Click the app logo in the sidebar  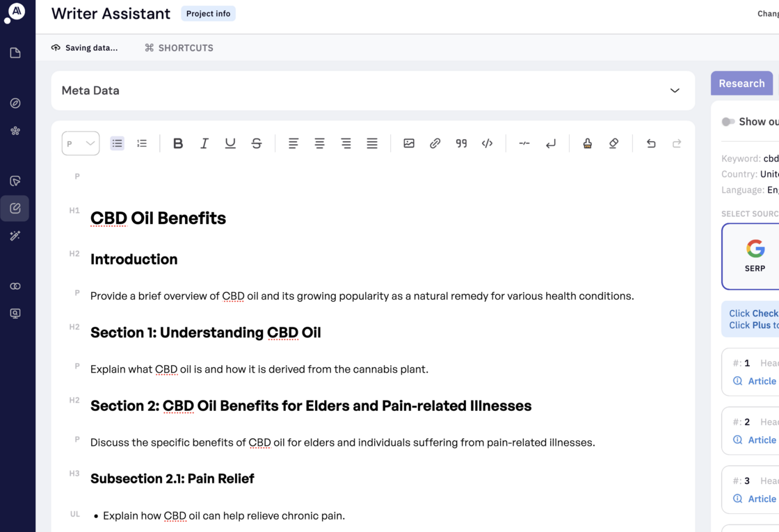[x=15, y=12]
